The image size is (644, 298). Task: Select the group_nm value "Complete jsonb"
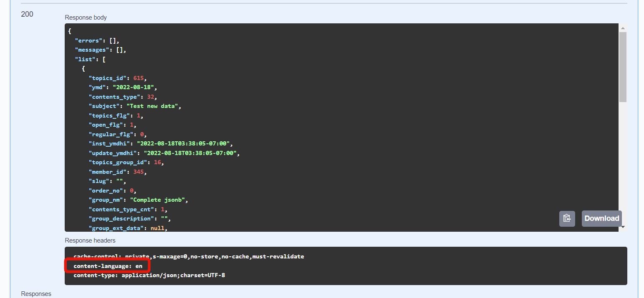[158, 200]
